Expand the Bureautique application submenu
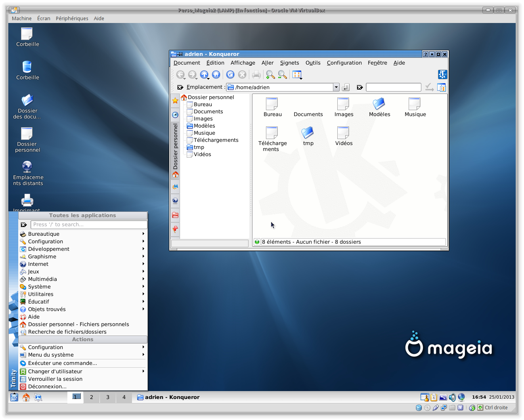This screenshot has width=524, height=420. pos(83,234)
